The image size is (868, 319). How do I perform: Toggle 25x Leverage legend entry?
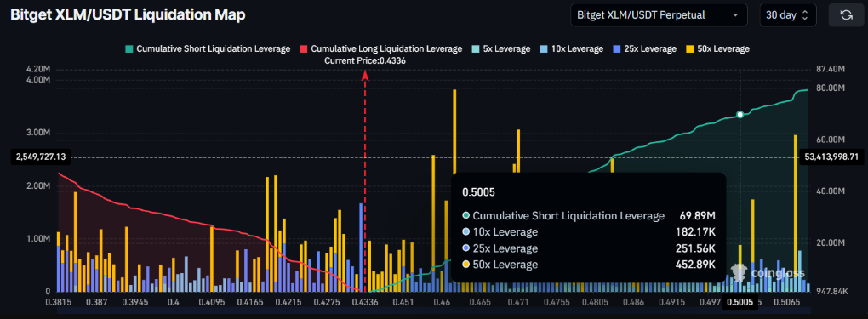(x=644, y=48)
